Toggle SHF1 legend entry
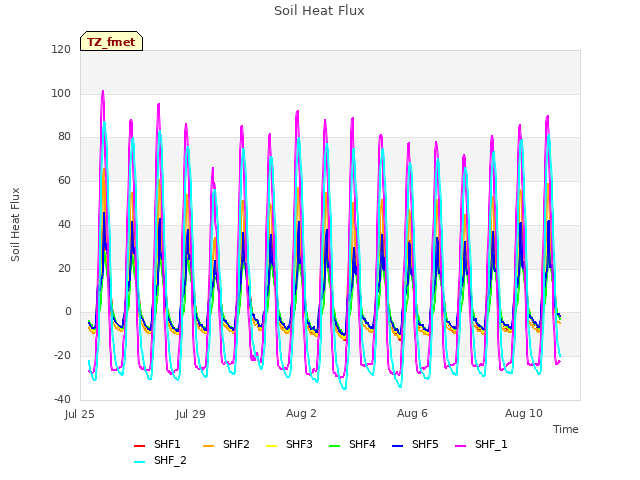Image resolution: width=640 pixels, height=480 pixels. click(x=157, y=444)
